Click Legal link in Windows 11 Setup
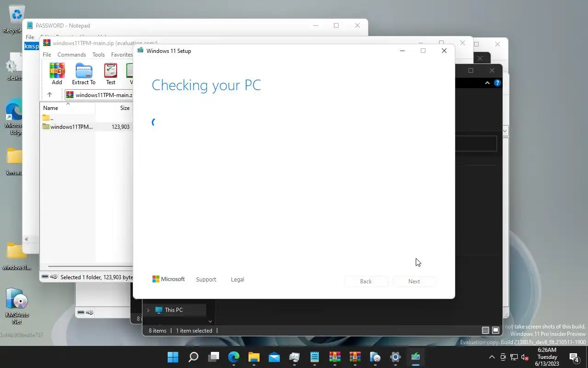The image size is (588, 368). [237, 279]
